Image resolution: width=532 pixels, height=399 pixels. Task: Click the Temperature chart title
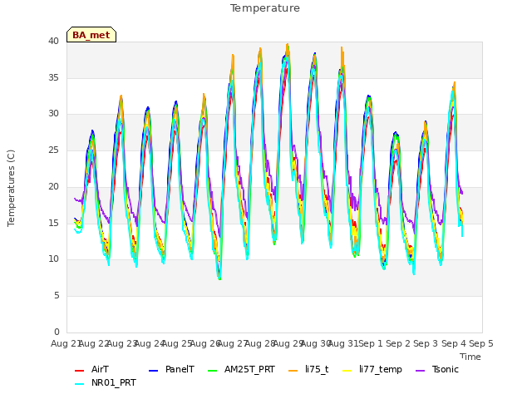click(x=265, y=8)
